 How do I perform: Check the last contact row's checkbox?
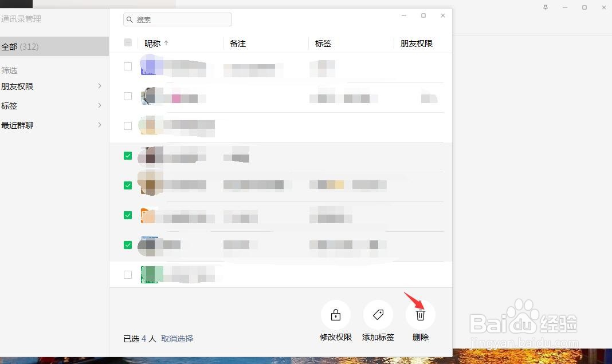(127, 274)
